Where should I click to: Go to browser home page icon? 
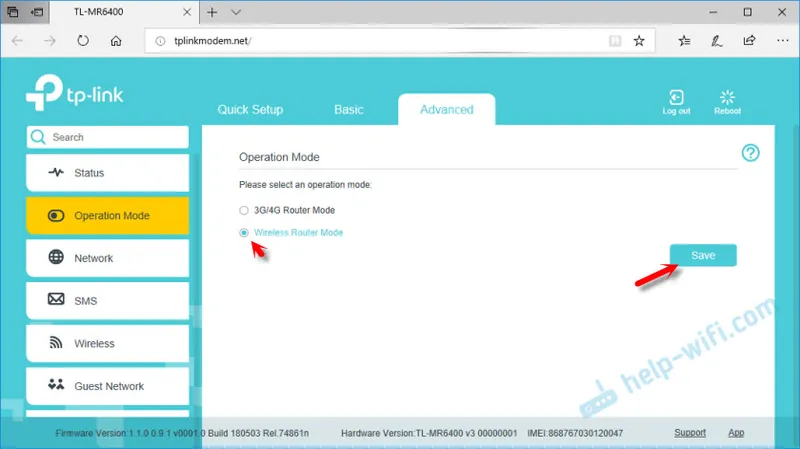click(x=116, y=41)
